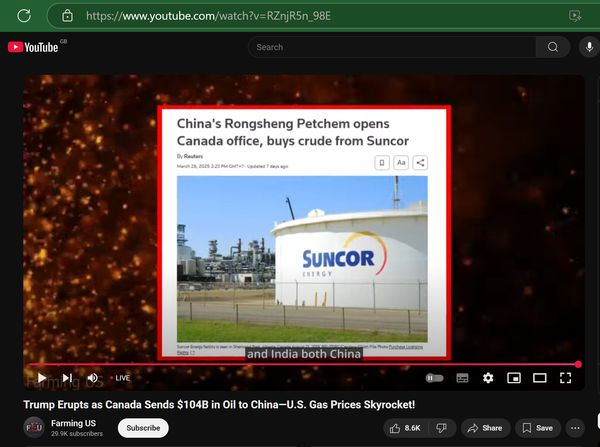600x447 pixels.
Task: Start voice search with the microphone icon
Action: pyautogui.click(x=589, y=47)
